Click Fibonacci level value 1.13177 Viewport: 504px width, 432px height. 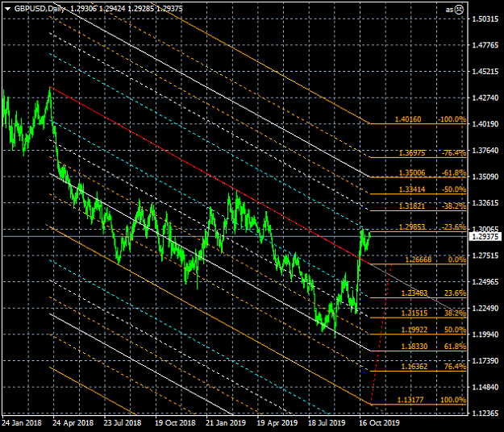[x=410, y=400]
